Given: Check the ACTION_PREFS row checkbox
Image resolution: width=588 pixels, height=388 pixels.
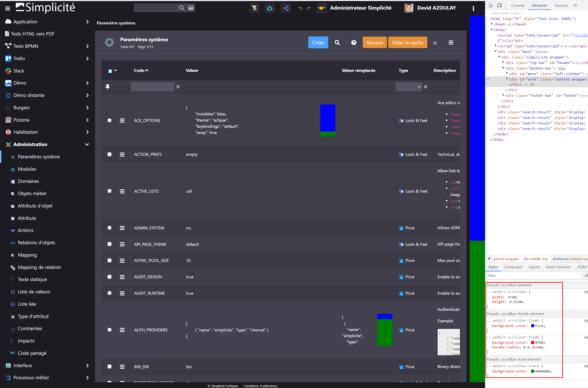Looking at the screenshot, I should tap(109, 154).
